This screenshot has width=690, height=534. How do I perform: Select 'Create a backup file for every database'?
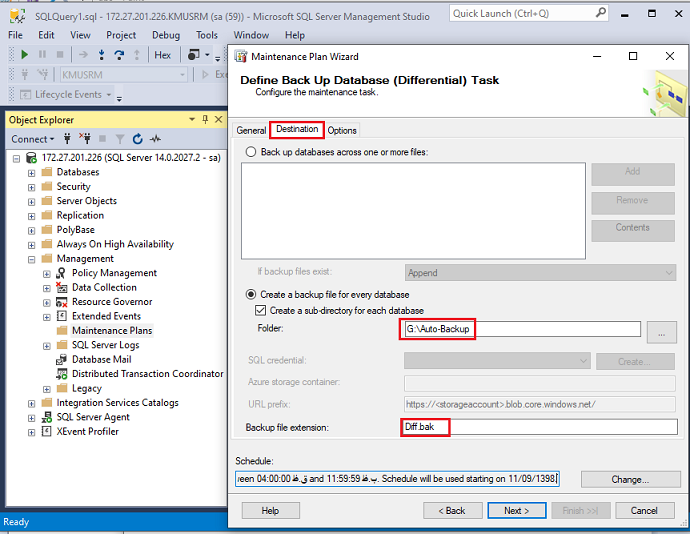tap(250, 295)
